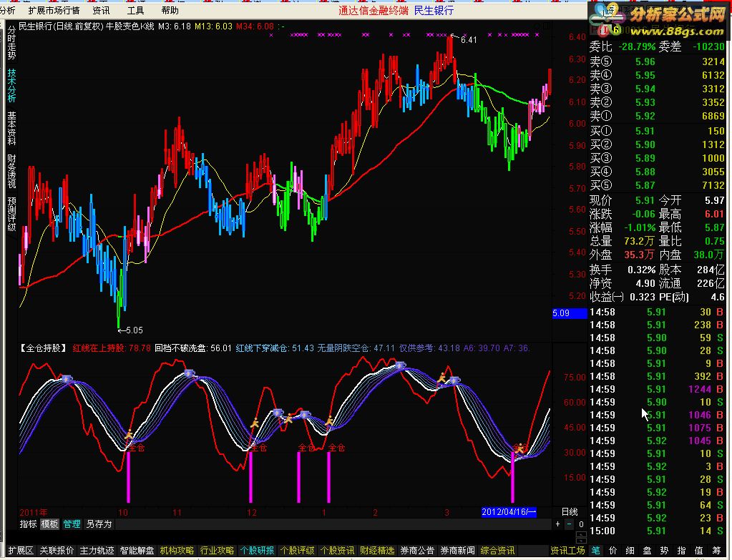Open the 资讯 menu
The width and height of the screenshot is (732, 560).
(x=101, y=10)
